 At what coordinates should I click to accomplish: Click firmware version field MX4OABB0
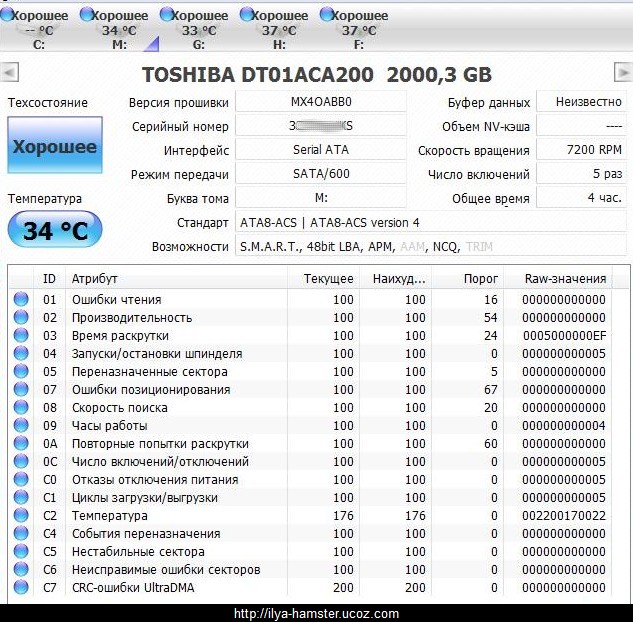point(321,101)
